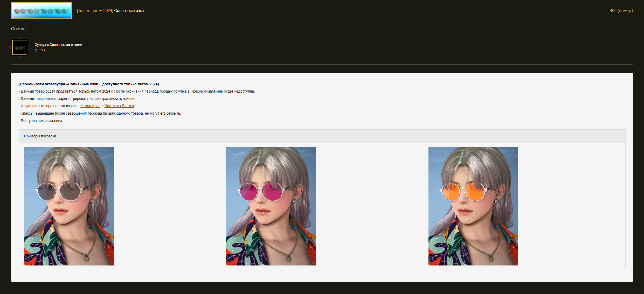Click the Доступна покраска линз line
This screenshot has width=644, height=294.
[41, 121]
